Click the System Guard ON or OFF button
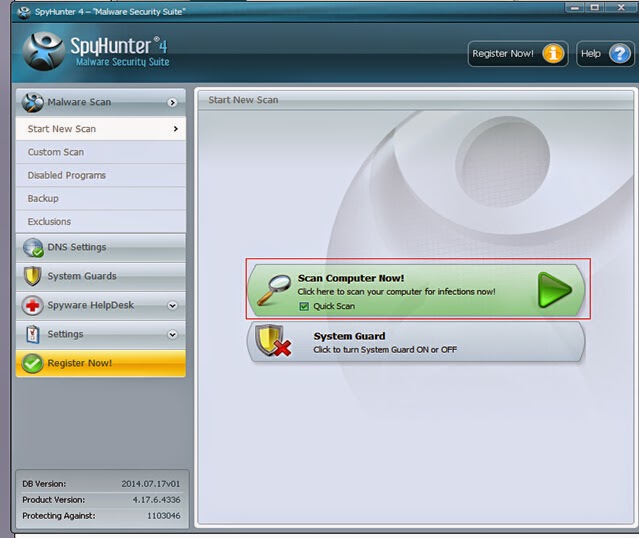The width and height of the screenshot is (639, 538). click(416, 342)
